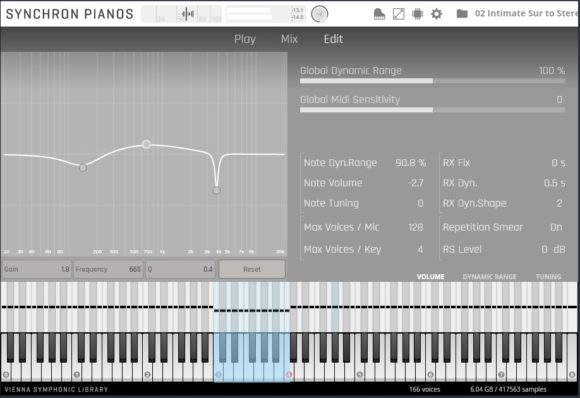Image resolution: width=580 pixels, height=398 pixels.
Task: Click the round master volume knob
Action: pyautogui.click(x=319, y=14)
